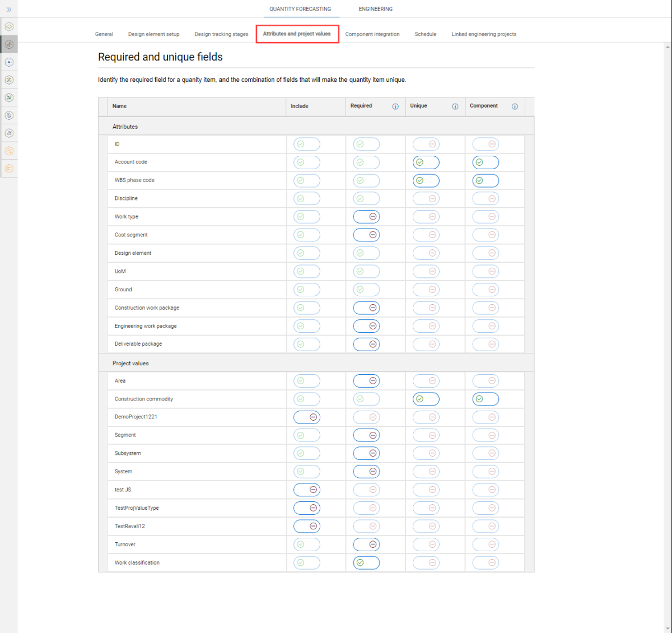This screenshot has width=672, height=633.
Task: Toggle Required switch for Work classification
Action: tap(366, 563)
